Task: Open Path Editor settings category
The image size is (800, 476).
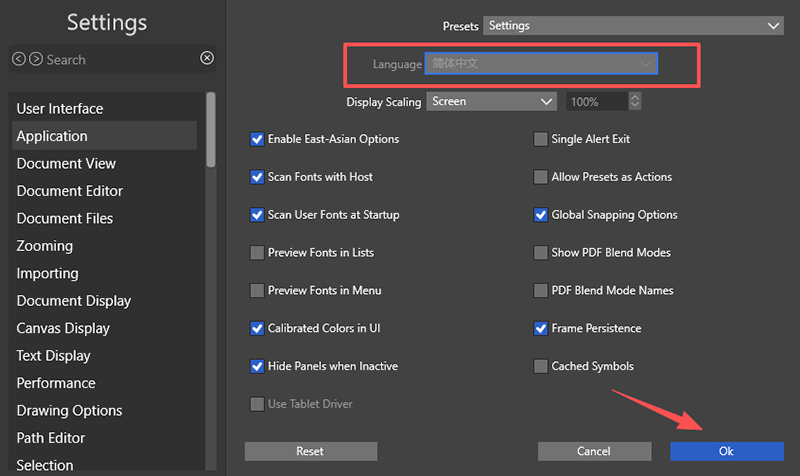Action: pos(104,438)
